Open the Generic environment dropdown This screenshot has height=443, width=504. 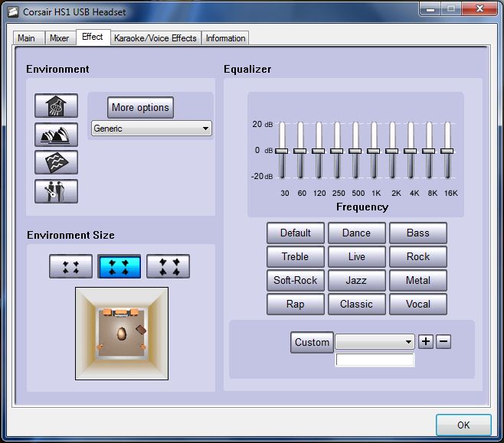[x=152, y=129]
